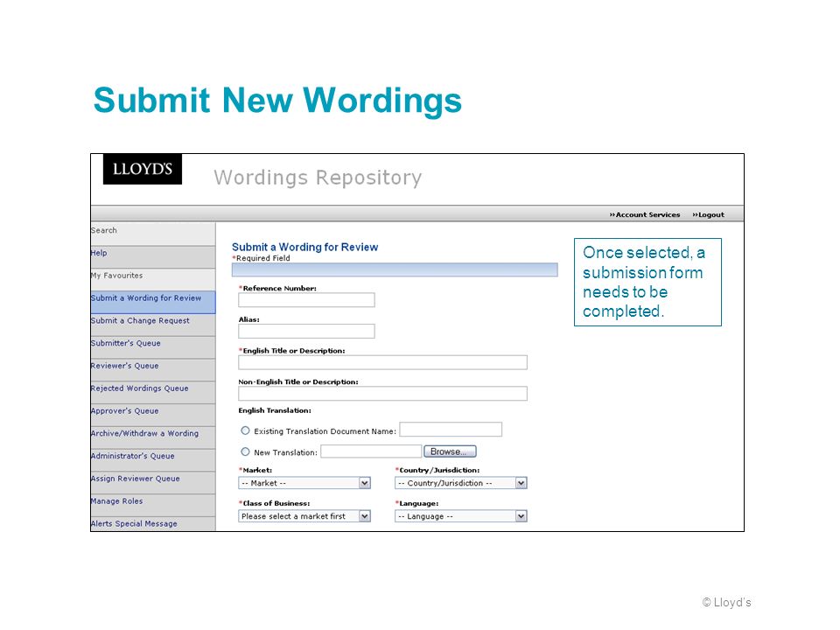Click the English Title or Description field
The height and width of the screenshot is (630, 840).
(x=382, y=362)
